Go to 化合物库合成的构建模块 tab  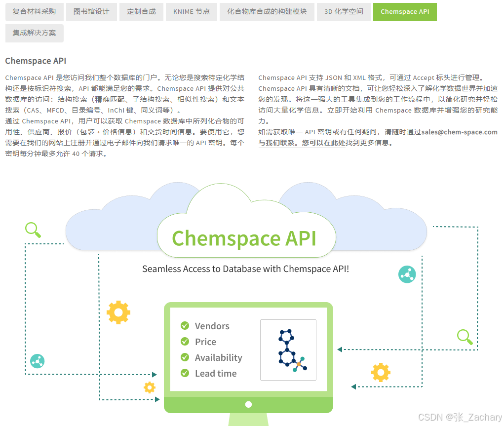click(267, 12)
